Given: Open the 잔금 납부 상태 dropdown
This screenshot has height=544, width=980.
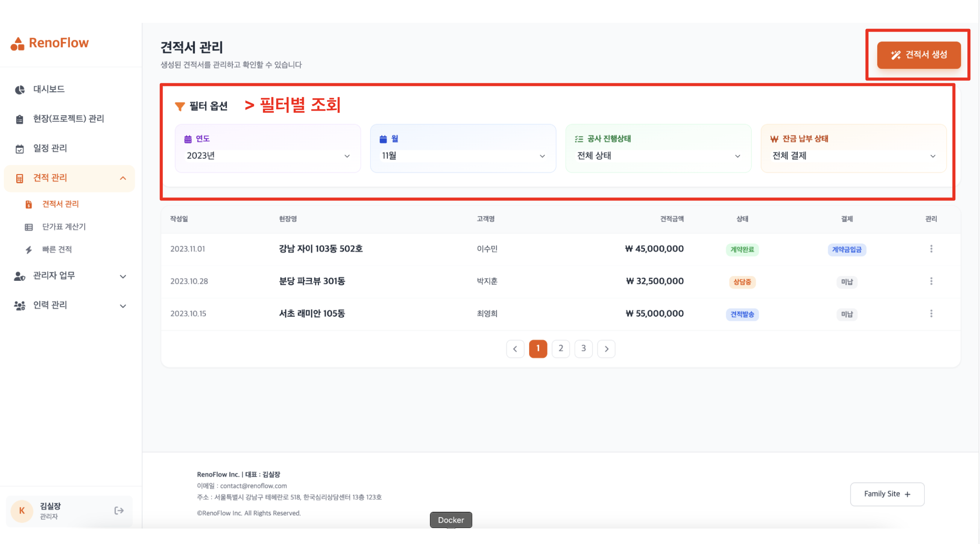Looking at the screenshot, I should (853, 156).
